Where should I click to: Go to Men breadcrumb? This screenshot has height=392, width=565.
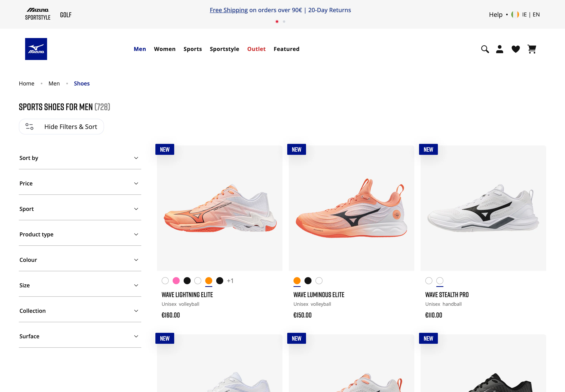54,83
